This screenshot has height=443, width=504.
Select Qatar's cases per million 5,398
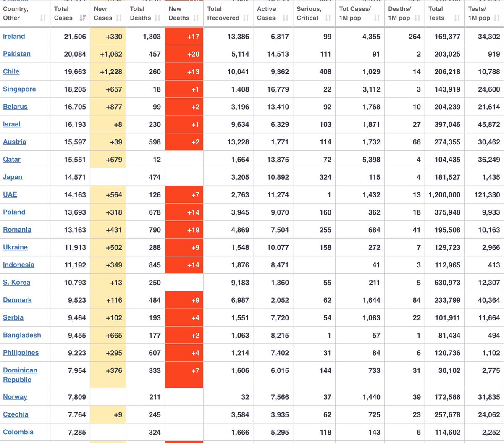(x=371, y=160)
